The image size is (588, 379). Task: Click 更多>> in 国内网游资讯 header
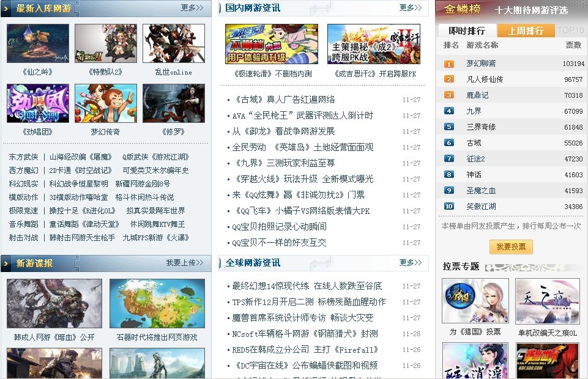click(410, 7)
